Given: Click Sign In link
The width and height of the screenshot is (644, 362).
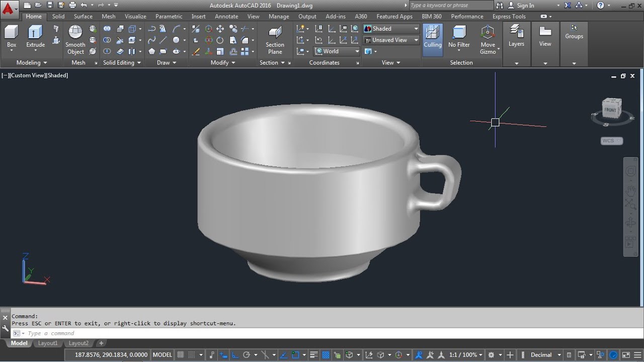Looking at the screenshot, I should [x=525, y=6].
